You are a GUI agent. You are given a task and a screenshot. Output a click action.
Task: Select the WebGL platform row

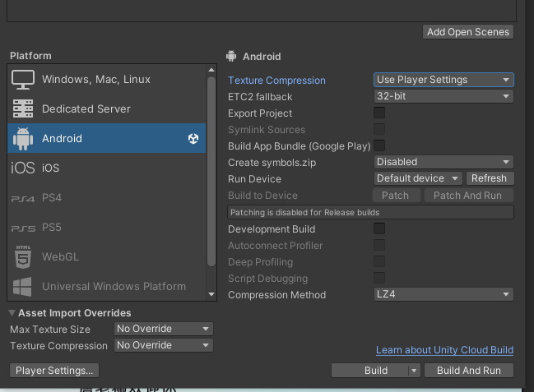107,257
